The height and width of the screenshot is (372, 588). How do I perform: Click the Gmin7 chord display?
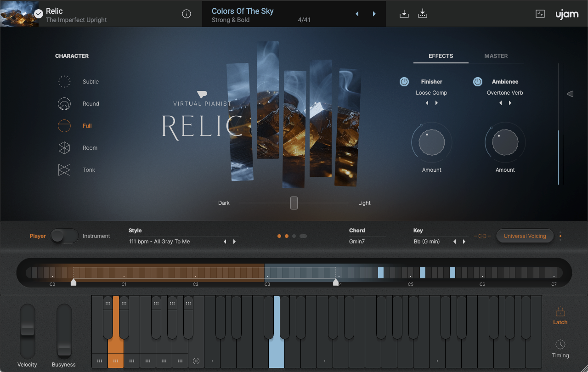(x=357, y=242)
